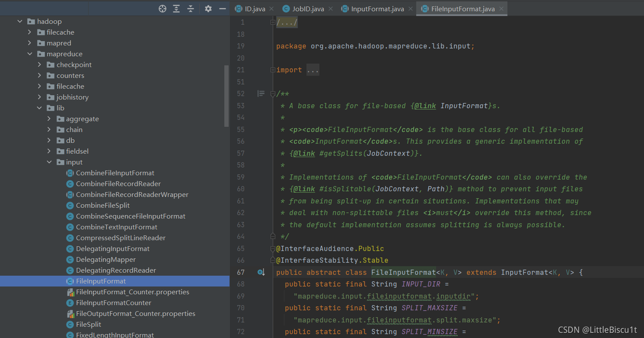Select the CompressedSplitLineReader class icon
644x338 pixels.
70,238
